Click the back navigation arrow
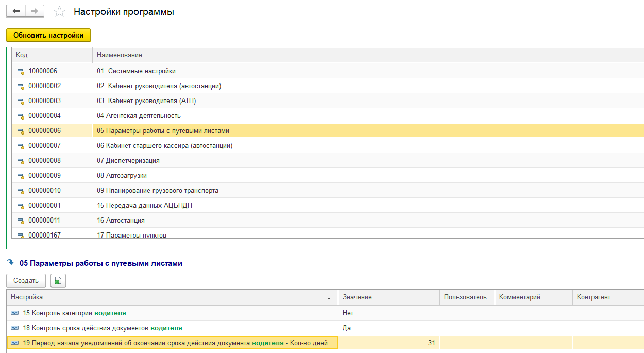644x353 pixels. coord(16,11)
